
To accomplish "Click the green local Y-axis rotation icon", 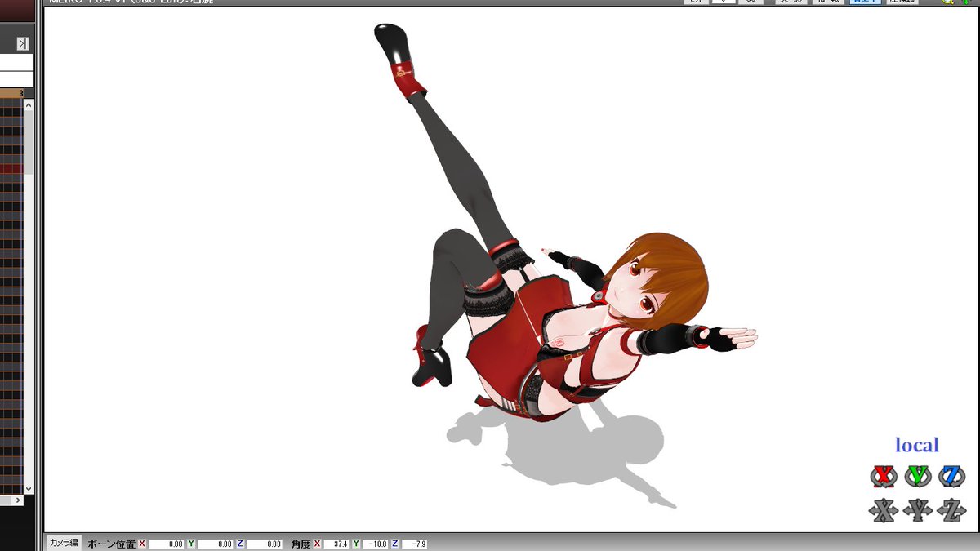I will coord(918,476).
